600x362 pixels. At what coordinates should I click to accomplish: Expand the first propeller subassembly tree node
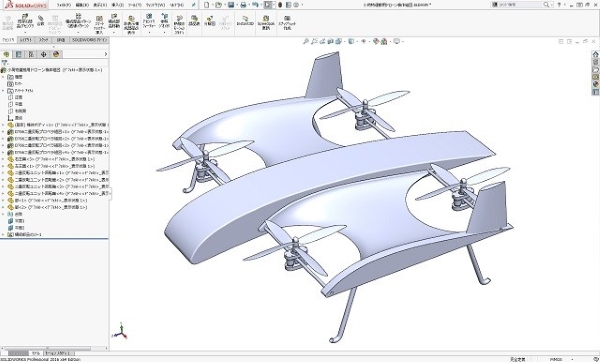[x=3, y=132]
